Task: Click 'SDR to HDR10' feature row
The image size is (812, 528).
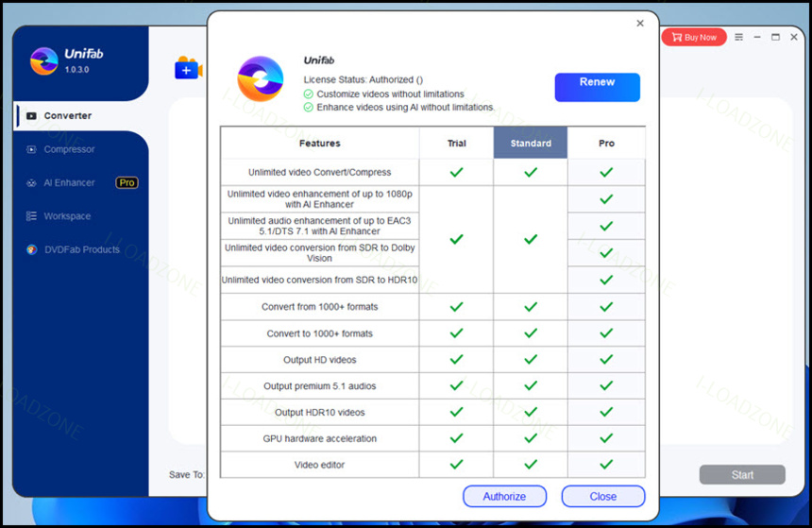Action: 319,280
